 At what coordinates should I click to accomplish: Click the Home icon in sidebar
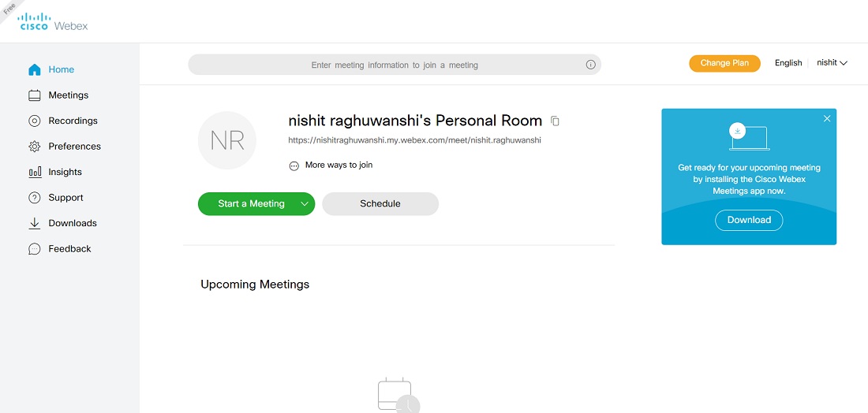coord(35,69)
